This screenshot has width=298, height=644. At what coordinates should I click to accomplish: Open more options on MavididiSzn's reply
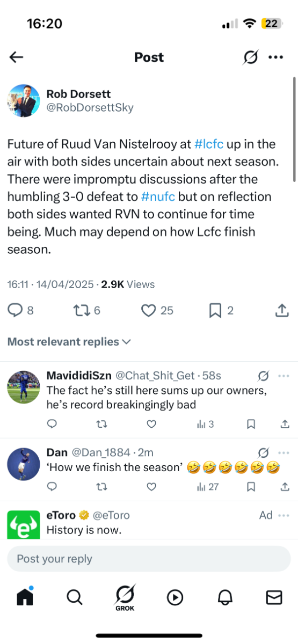284,376
